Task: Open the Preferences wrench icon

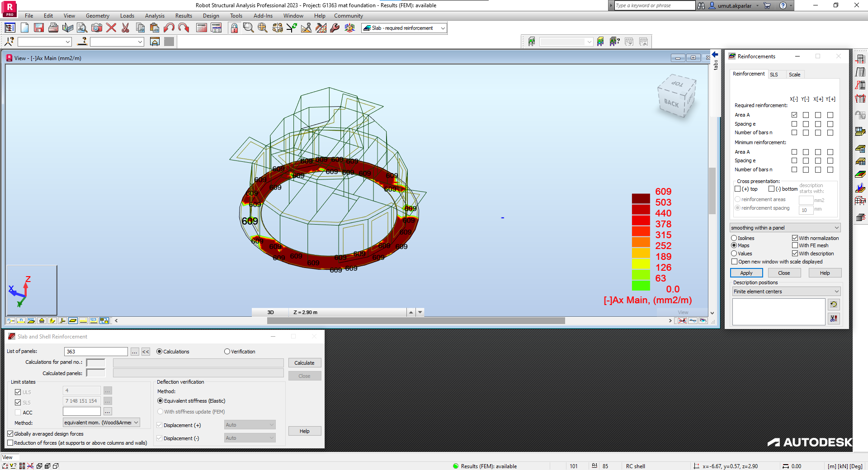Action: [x=335, y=28]
